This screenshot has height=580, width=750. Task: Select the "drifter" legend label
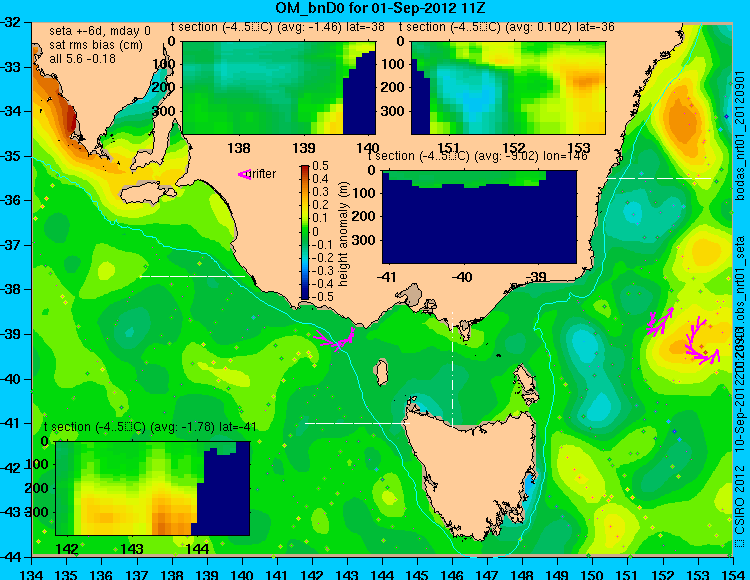coord(263,174)
